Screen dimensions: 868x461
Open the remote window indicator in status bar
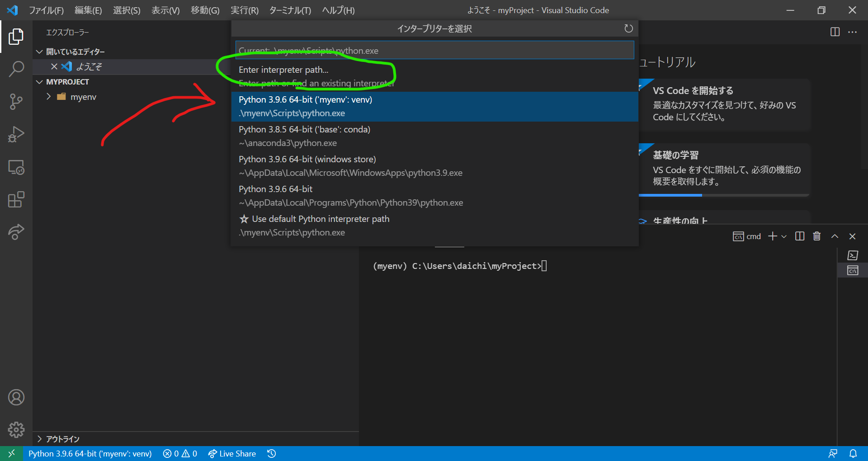tap(12, 453)
